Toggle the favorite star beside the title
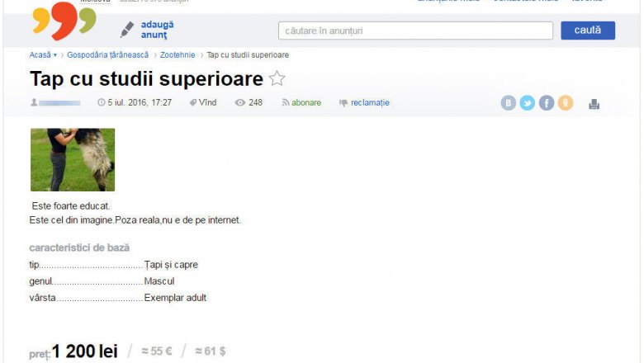This screenshot has width=644, height=363. pos(277,78)
